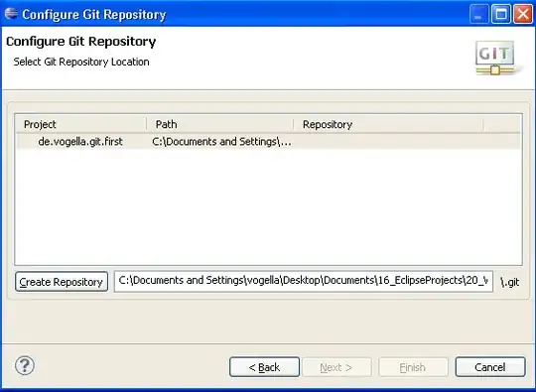Click the \.git suffix label

[509, 282]
